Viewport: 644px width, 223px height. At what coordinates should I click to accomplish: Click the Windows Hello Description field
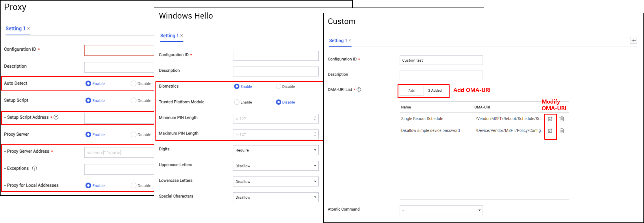pyautogui.click(x=276, y=71)
